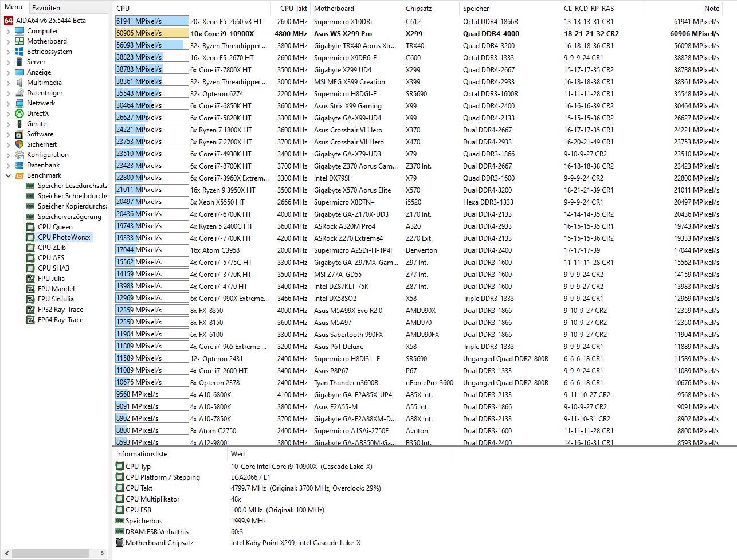Open the FPU SinJulia benchmark
737x560 pixels.
[56, 299]
